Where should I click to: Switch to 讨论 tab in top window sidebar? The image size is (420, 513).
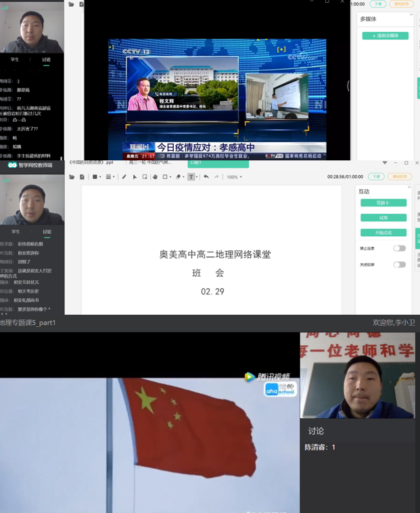tap(46, 60)
